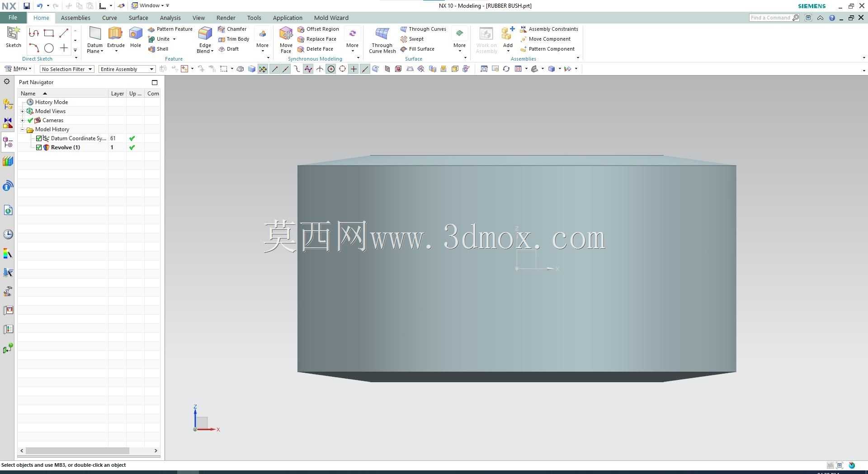Click the Help question mark icon

tap(832, 18)
